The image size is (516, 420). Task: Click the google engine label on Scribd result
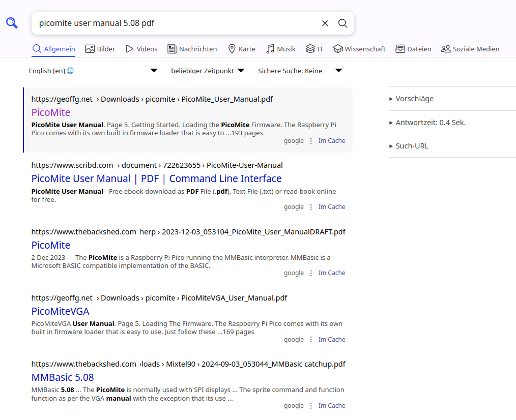[294, 207]
